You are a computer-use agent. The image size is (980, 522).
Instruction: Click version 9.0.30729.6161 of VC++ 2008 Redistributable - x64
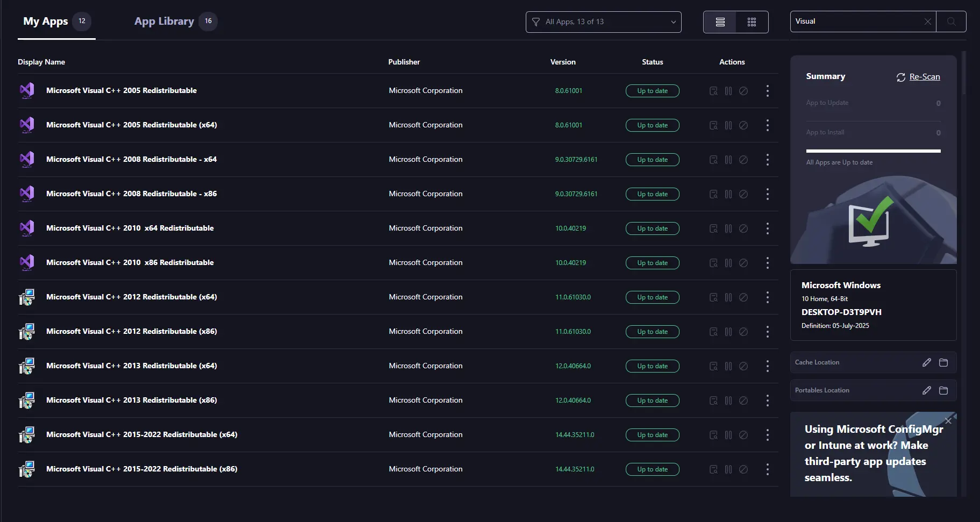click(576, 160)
